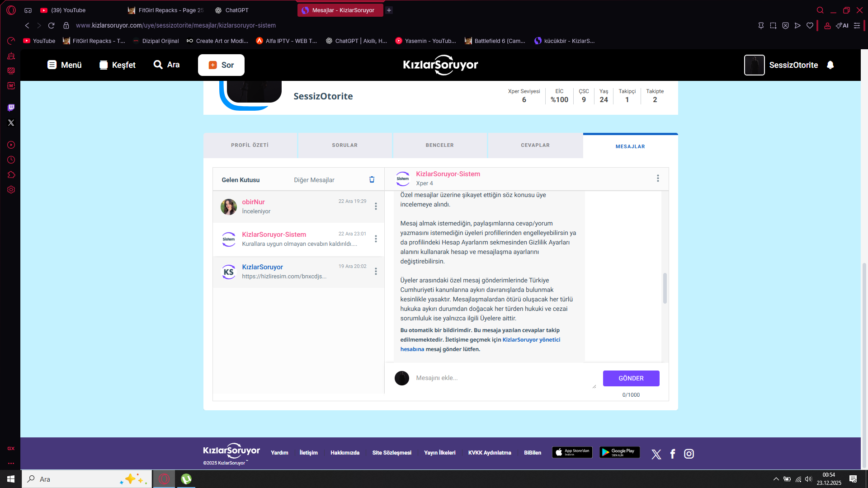Take a snapshot with the toolbar snapshot icon
The height and width of the screenshot is (488, 868).
[773, 26]
